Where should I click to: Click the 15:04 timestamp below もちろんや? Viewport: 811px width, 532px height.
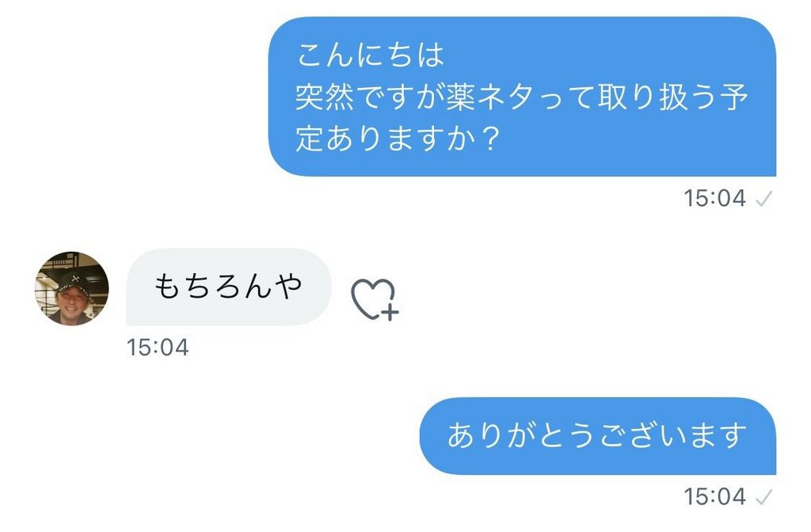coord(158,348)
